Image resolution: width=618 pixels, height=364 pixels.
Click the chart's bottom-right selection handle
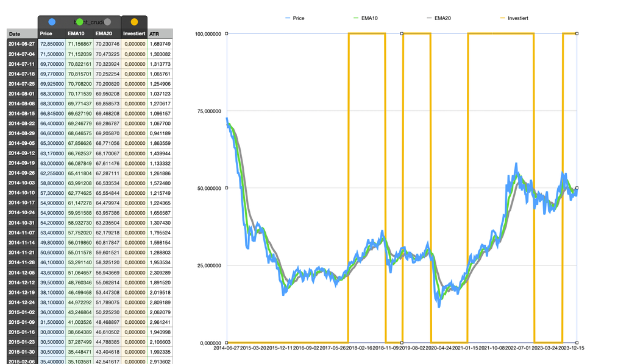click(577, 342)
